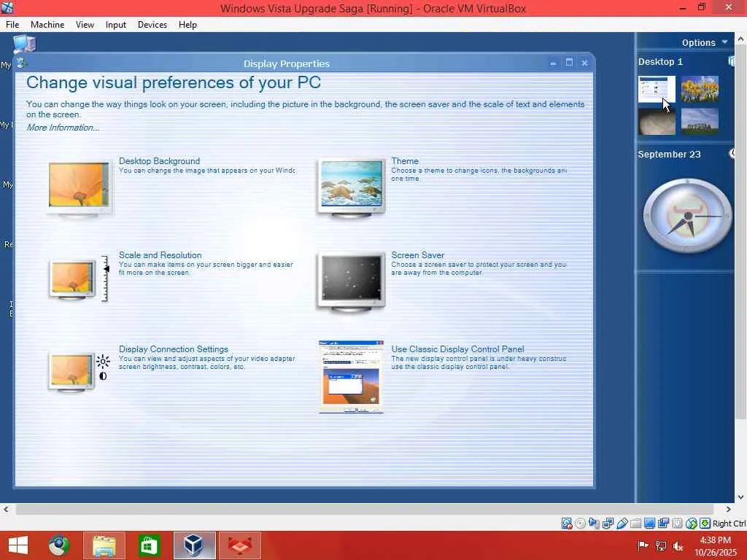Select the Stonehenge desktop thumbnail
747x560 pixels.
click(x=700, y=122)
